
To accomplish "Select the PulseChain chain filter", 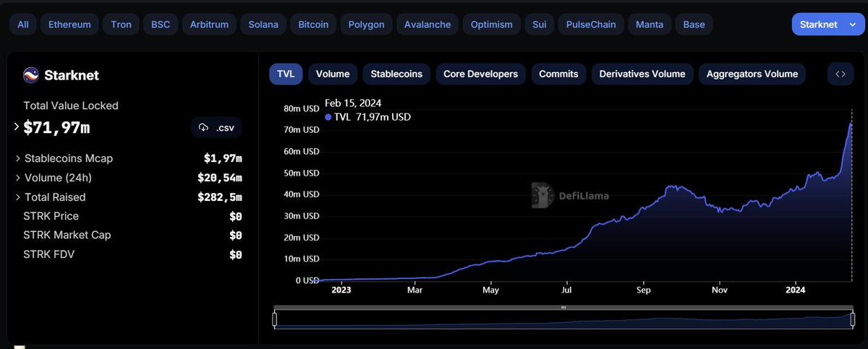I will pos(591,25).
